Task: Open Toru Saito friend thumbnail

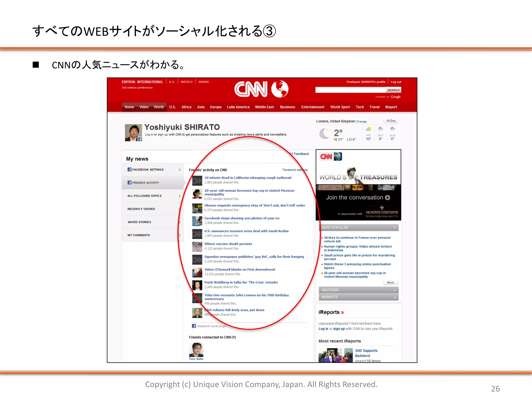Action: click(196, 350)
